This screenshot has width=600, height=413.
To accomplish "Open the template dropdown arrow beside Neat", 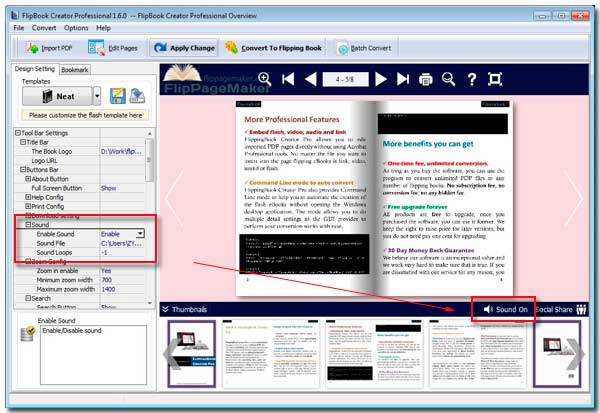I will (97, 96).
